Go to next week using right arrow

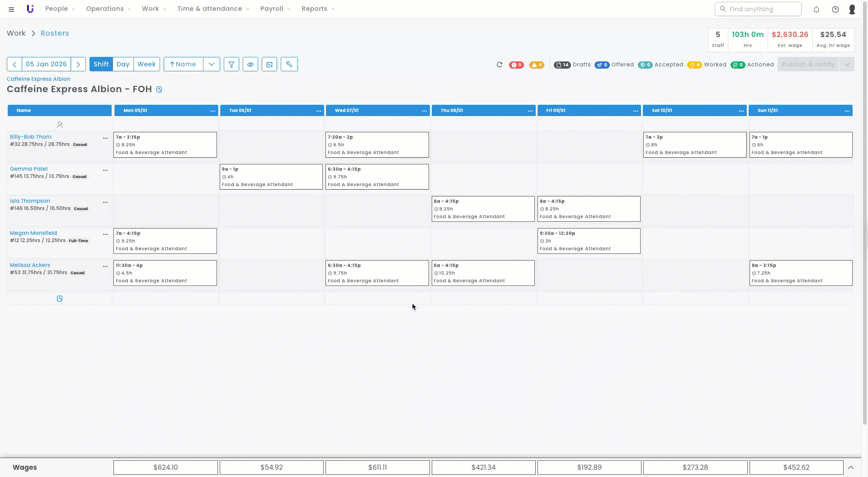pyautogui.click(x=78, y=64)
